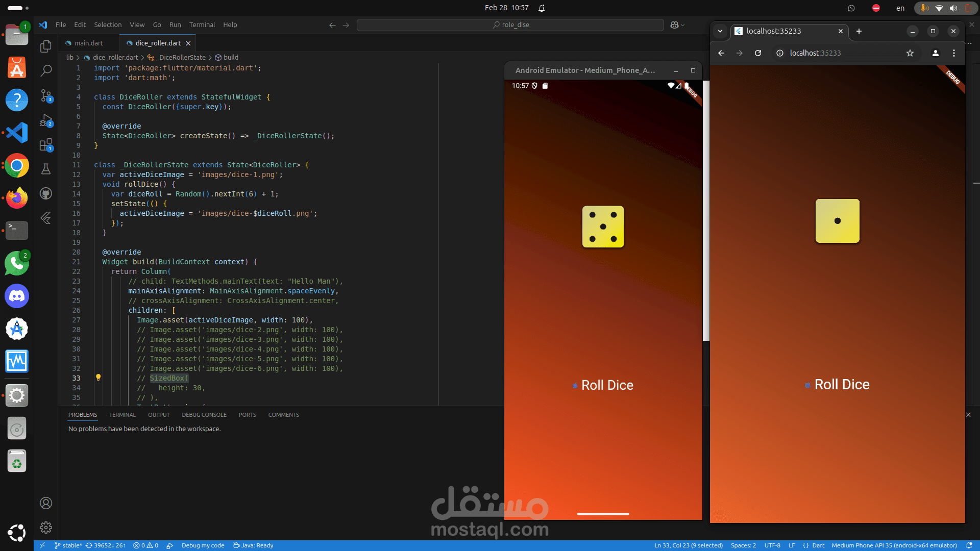This screenshot has height=551, width=980.
Task: Bookmark the localhost page with the star icon
Action: click(x=910, y=53)
